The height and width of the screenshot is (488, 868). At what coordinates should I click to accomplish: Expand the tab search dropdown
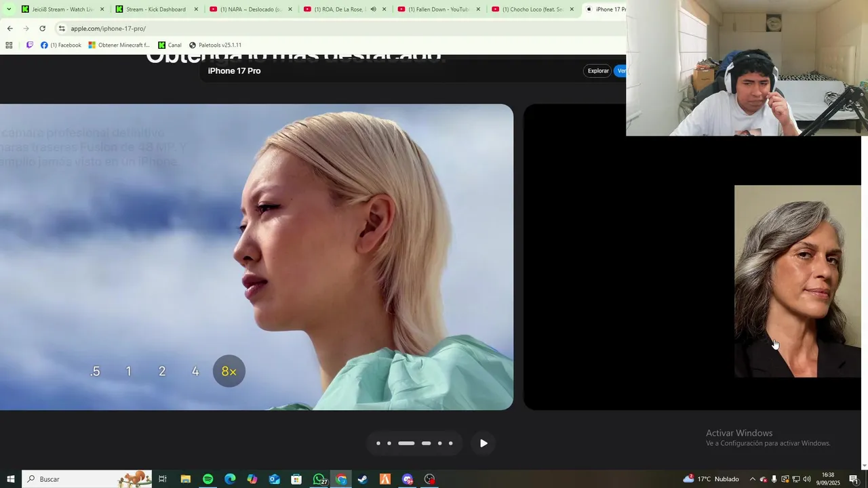[x=9, y=9]
